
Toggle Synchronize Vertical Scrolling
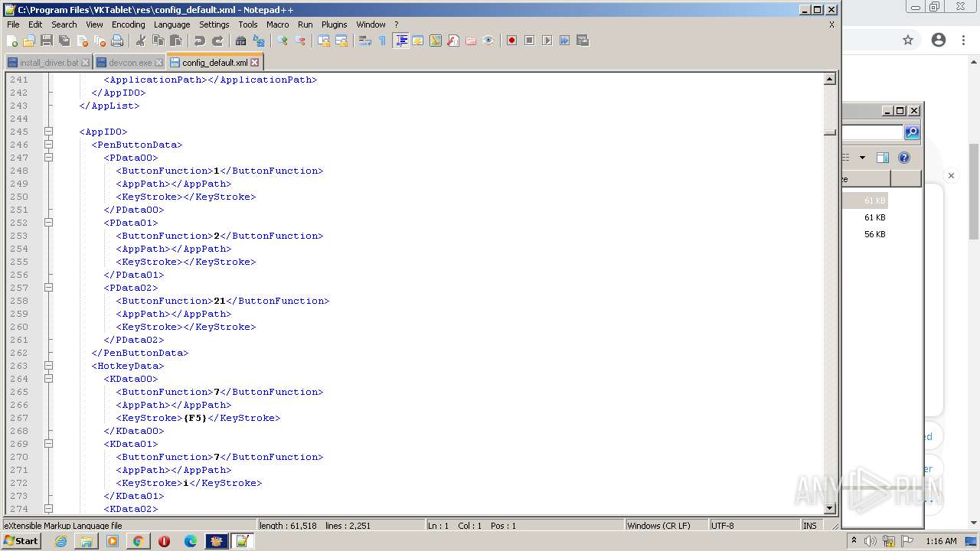(x=323, y=41)
